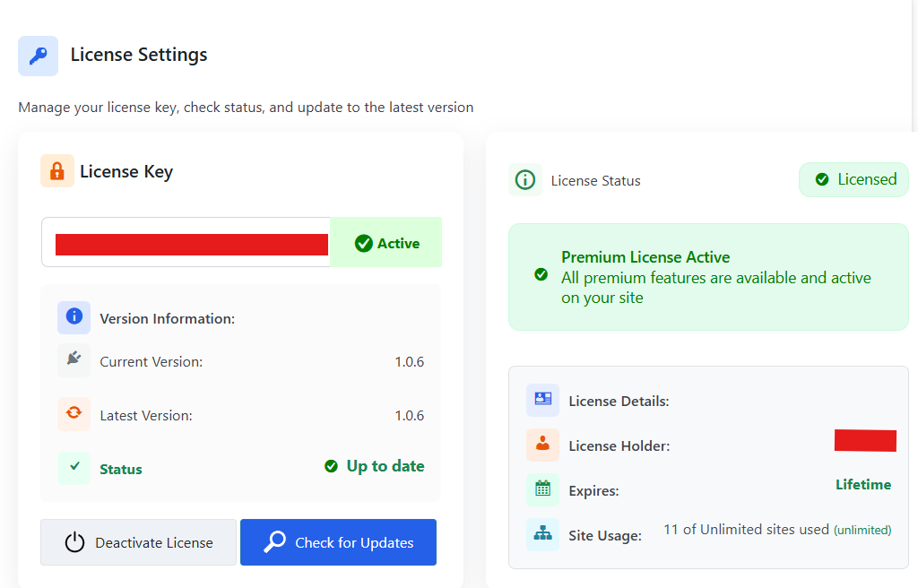Click the calendar icon beside Expires
Viewport: 918px width, 588px height.
click(x=542, y=489)
